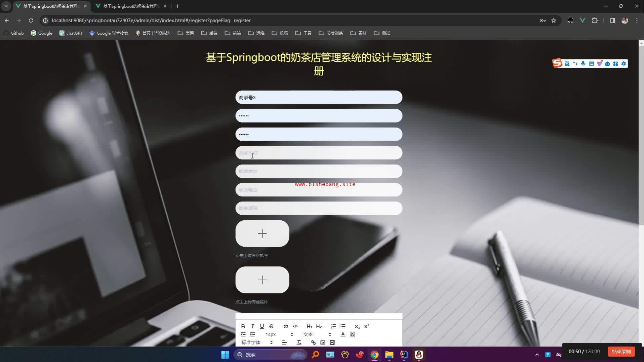This screenshot has width=644, height=362.
Task: Increase indent in the editor
Action: tap(252, 334)
